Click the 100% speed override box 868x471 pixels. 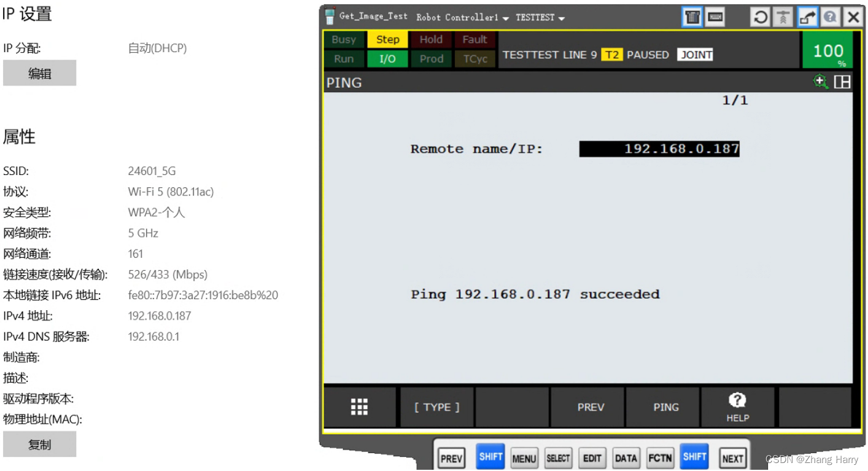click(x=827, y=50)
